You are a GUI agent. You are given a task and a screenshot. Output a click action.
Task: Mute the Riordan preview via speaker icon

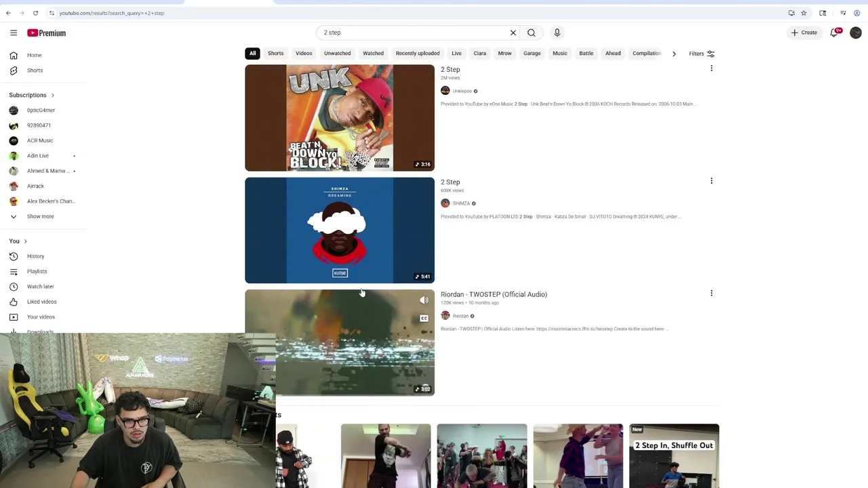tap(424, 300)
